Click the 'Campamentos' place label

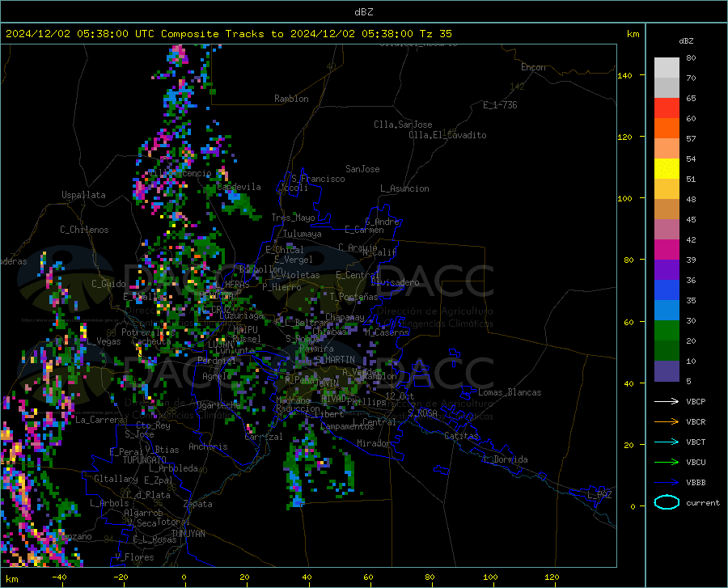347,426
